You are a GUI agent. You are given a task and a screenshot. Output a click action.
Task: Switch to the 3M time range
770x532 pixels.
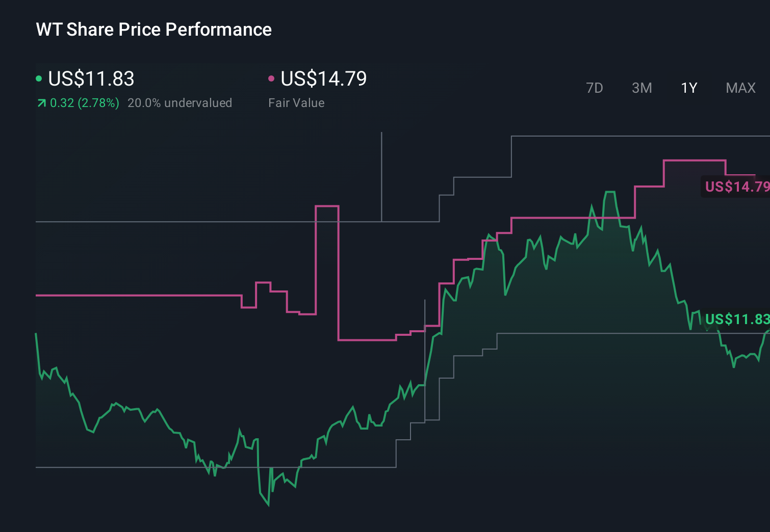(641, 88)
